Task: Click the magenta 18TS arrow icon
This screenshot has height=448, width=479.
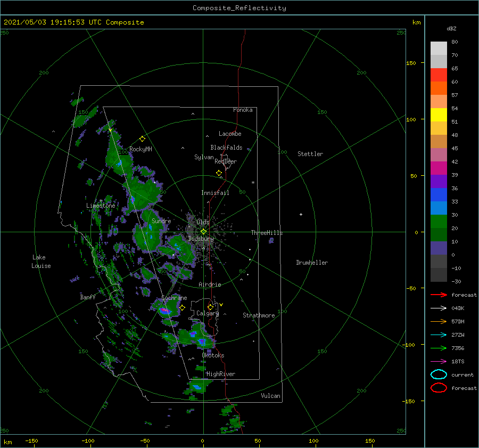Action: tap(439, 362)
